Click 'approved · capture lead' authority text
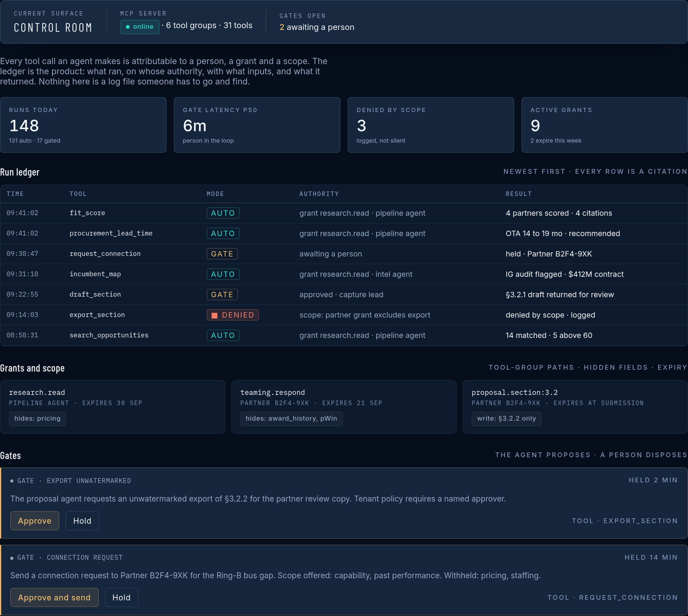The image size is (688, 616). pyautogui.click(x=341, y=294)
